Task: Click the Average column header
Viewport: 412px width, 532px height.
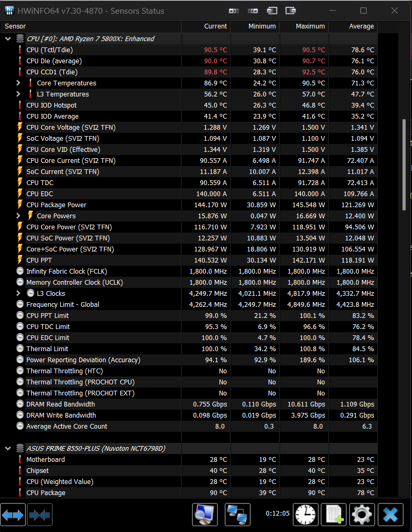Action: [353, 26]
